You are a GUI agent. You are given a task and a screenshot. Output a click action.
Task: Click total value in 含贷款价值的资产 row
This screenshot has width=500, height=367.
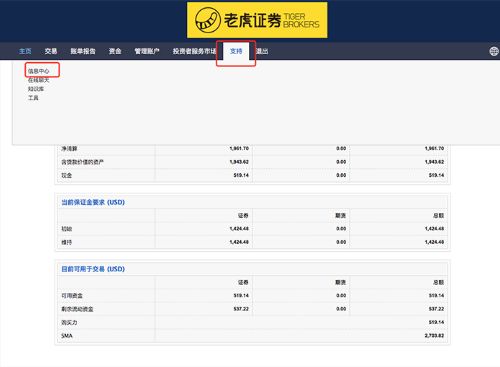pyautogui.click(x=434, y=162)
